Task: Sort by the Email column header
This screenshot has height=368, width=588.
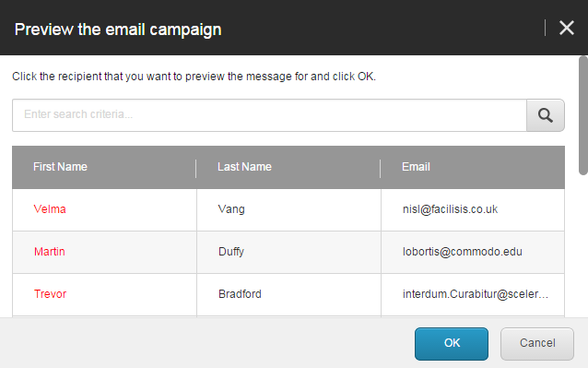Action: [x=416, y=167]
